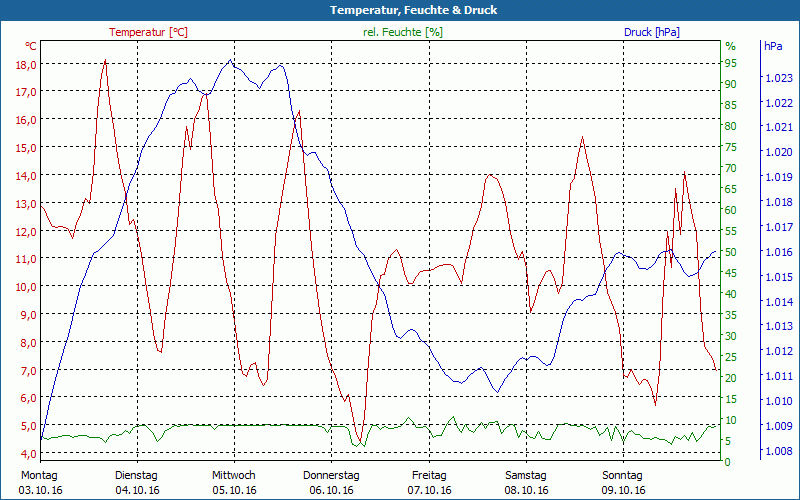Image resolution: width=800 pixels, height=500 pixels.
Task: Select the Dienstag 04.10.16 date label
Action: click(x=137, y=483)
